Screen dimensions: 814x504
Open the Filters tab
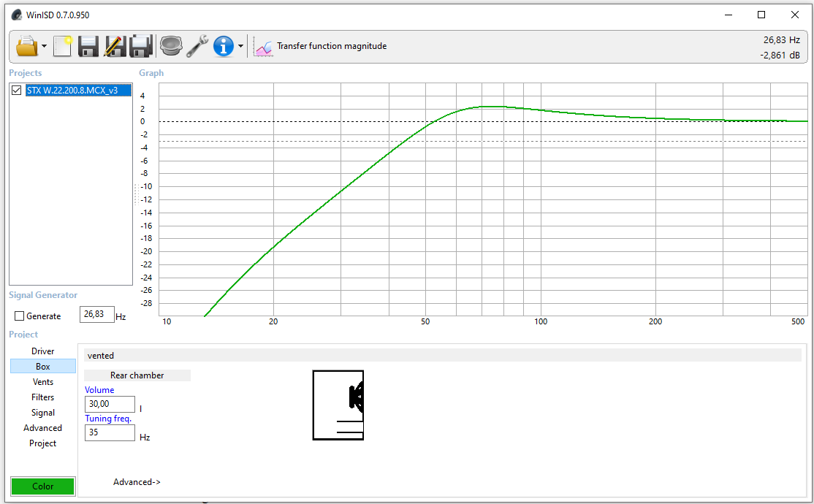click(x=42, y=397)
